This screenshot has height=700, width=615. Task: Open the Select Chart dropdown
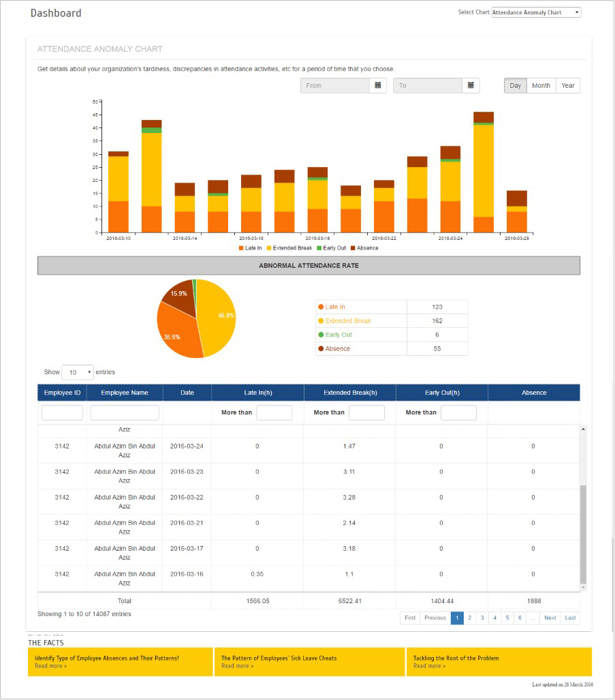point(536,12)
